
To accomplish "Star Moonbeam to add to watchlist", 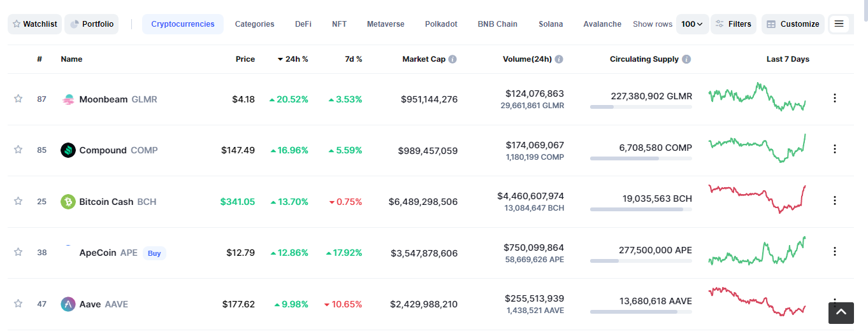I will [18, 99].
